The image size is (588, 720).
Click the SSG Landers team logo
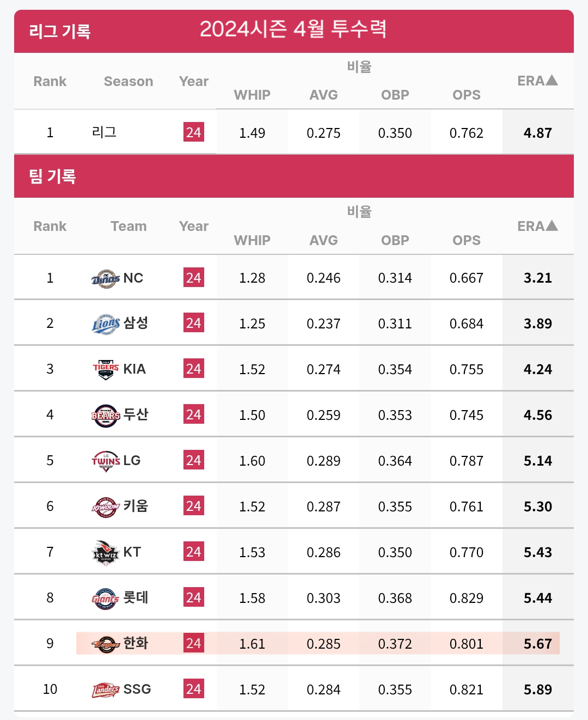[106, 690]
